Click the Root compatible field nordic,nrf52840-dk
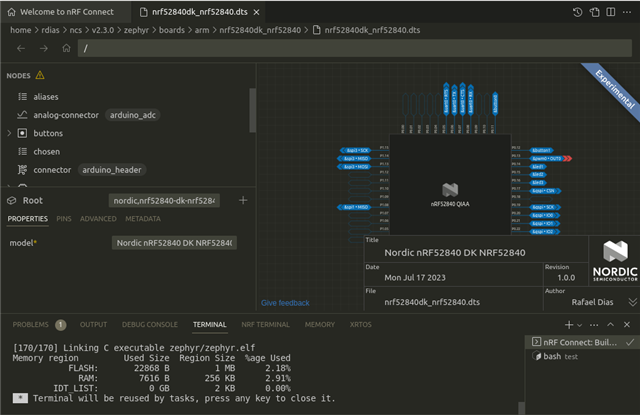The width and height of the screenshot is (640, 415). (164, 201)
